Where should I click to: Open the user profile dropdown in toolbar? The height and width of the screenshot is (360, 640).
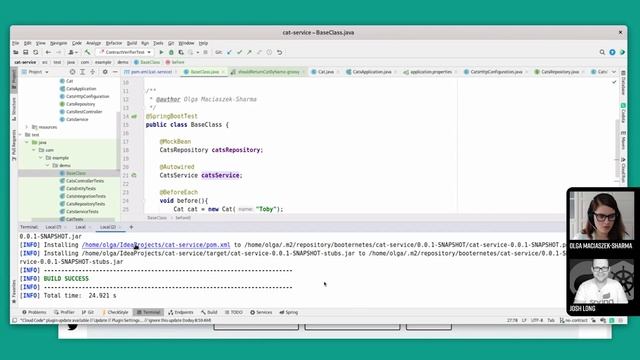click(72, 52)
